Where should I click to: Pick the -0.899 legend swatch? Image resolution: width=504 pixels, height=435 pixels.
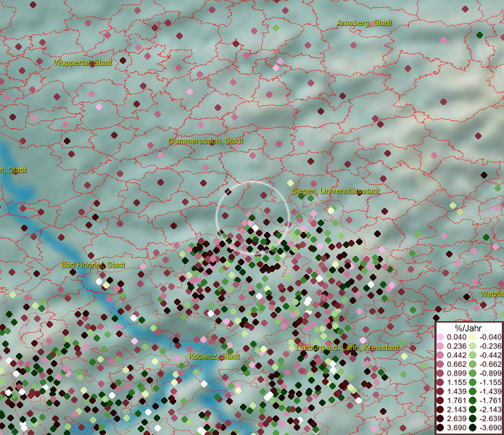point(473,373)
